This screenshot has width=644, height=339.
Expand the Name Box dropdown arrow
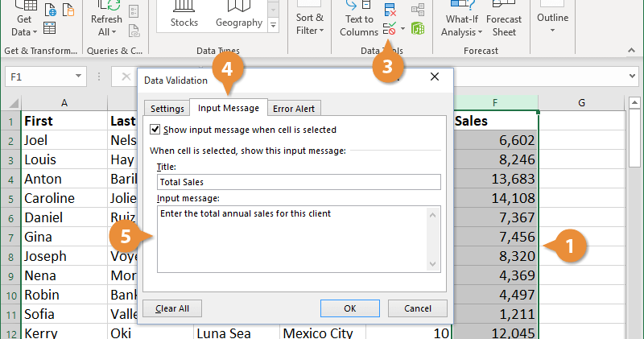(x=79, y=76)
